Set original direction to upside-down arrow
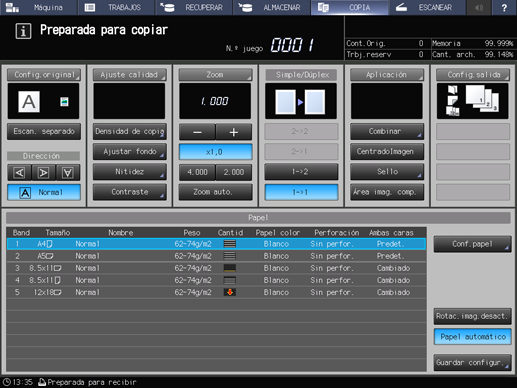517x388 pixels. 68,173
